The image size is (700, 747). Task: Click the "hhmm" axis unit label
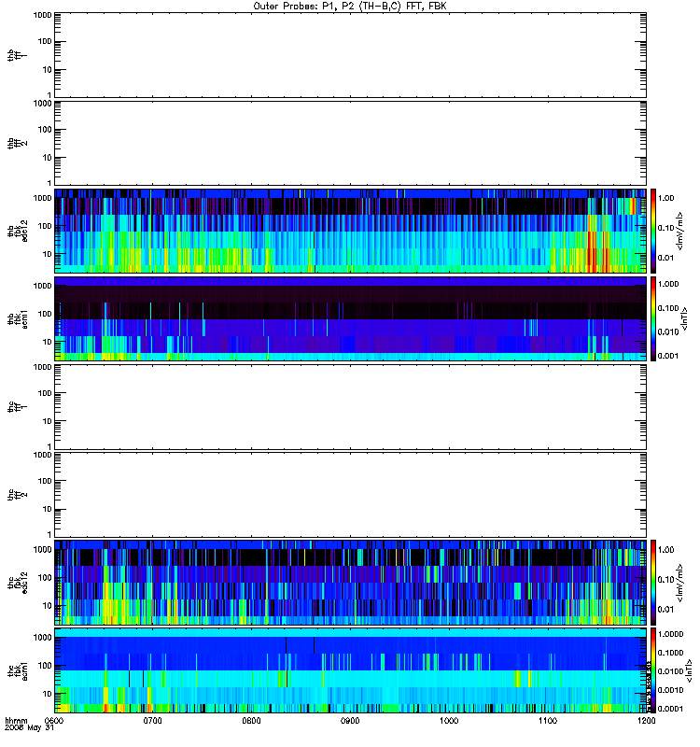[16, 721]
